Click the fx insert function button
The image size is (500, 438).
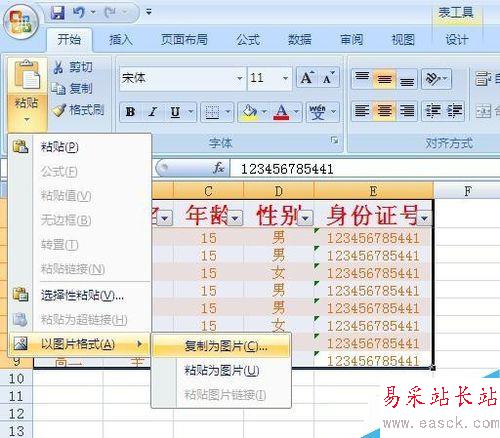219,168
